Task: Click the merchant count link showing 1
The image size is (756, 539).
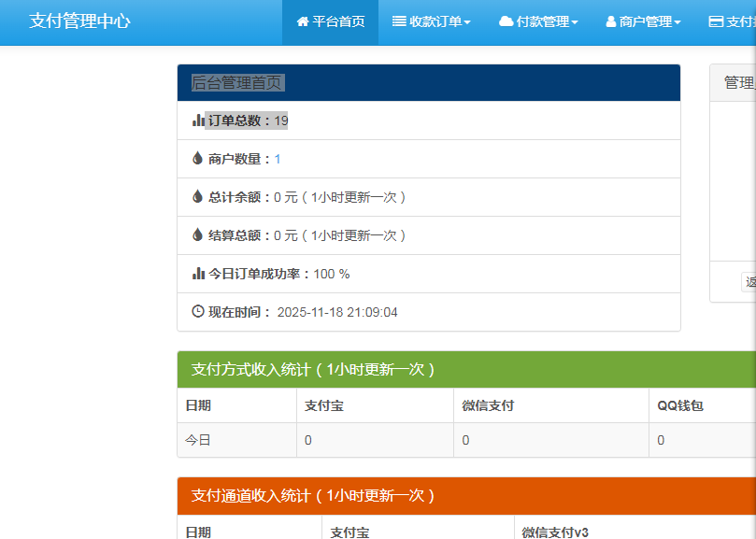Action: [277, 158]
